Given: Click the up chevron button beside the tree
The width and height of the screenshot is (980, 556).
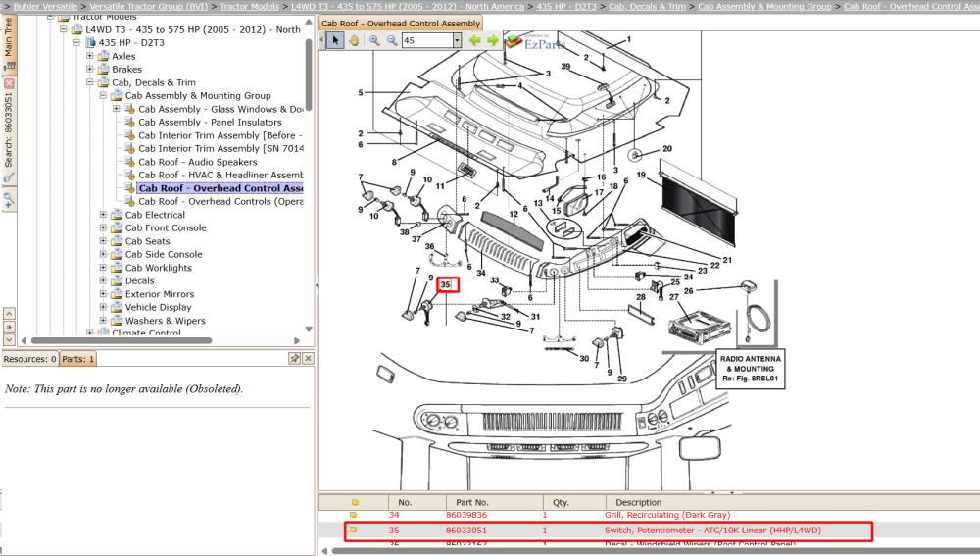Looking at the screenshot, I should pos(9,313).
